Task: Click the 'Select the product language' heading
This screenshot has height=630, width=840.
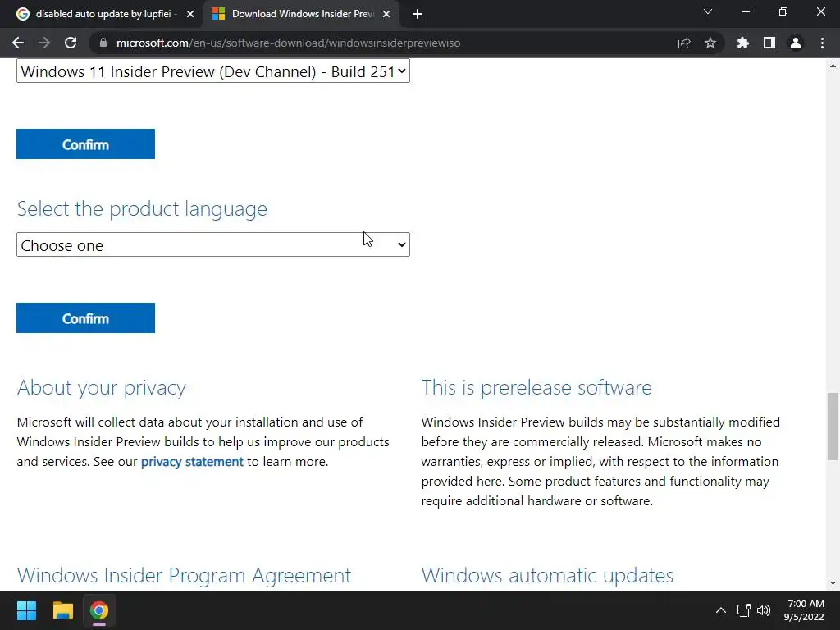Action: coord(142,209)
